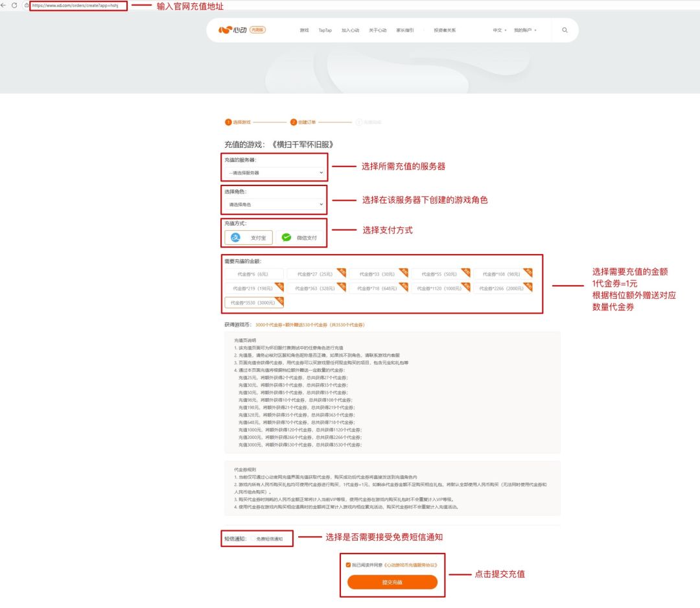Click the browser address bar URL

(x=75, y=6)
